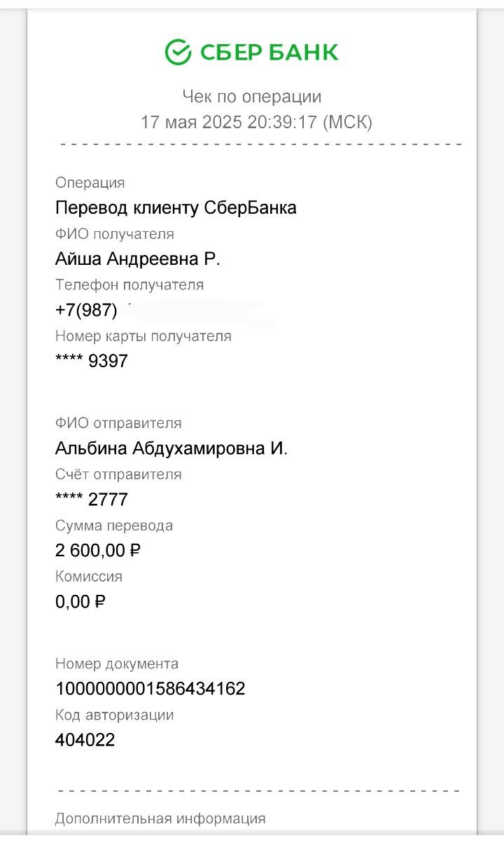
Task: Click the receipt date 17 мая 2025
Action: (x=191, y=123)
